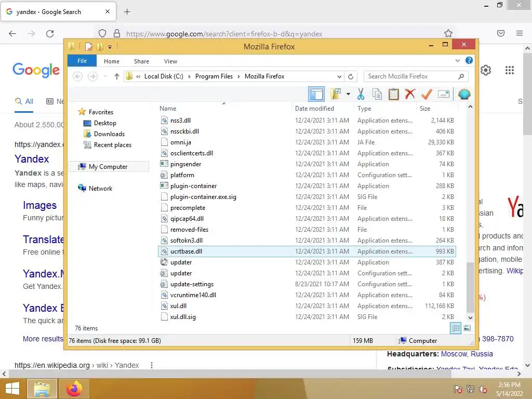Viewport: 532px width, 399px height.
Task: Click the Cut scissors icon
Action: point(361,94)
